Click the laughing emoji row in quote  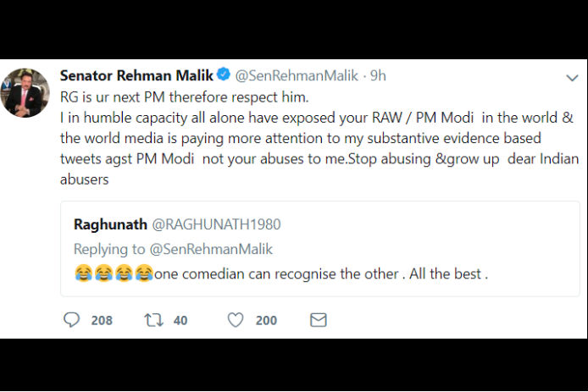(x=114, y=273)
